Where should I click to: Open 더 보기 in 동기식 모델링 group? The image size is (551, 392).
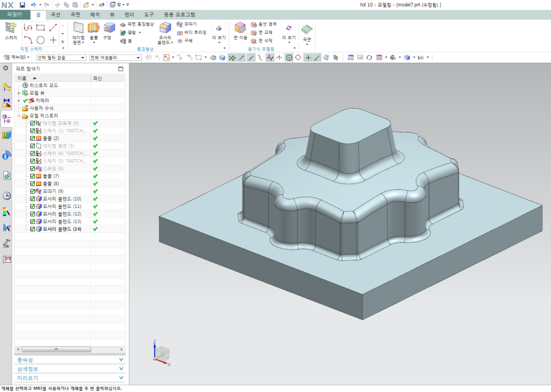pos(289,34)
